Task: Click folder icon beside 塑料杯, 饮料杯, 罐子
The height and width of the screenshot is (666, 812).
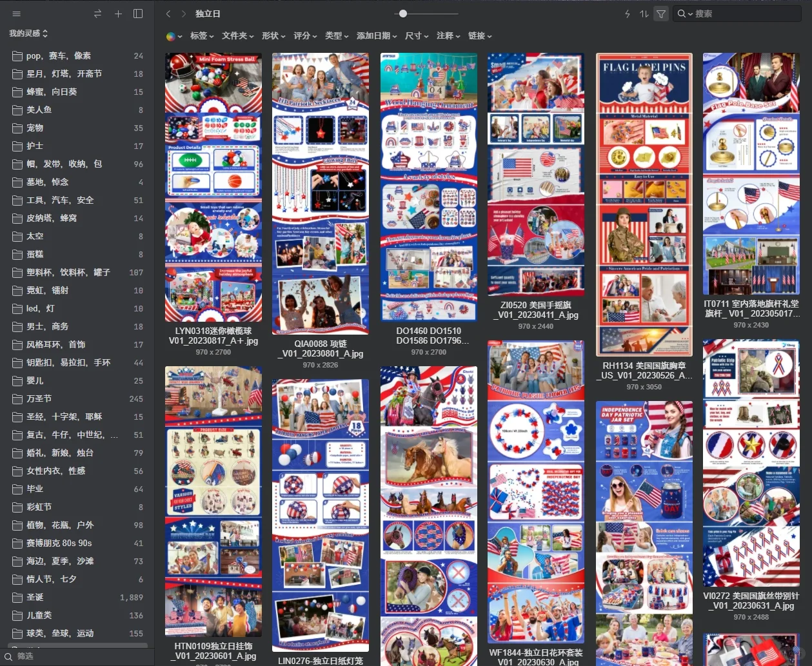Action: (17, 273)
